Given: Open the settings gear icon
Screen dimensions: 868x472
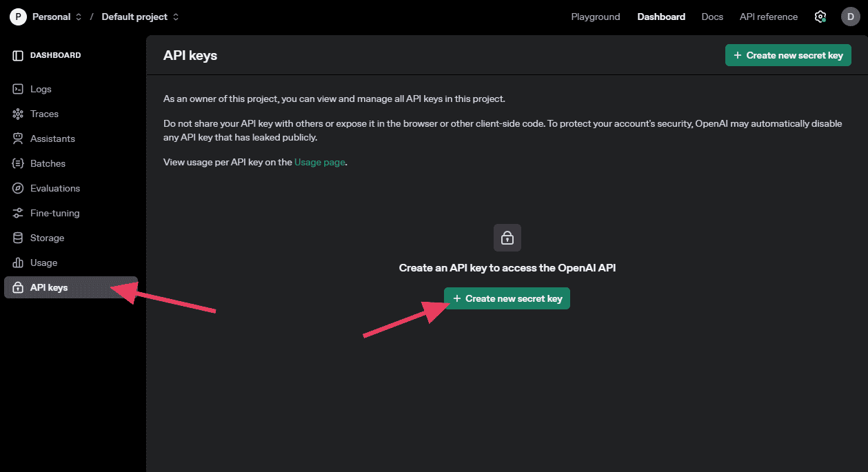Looking at the screenshot, I should pos(820,16).
